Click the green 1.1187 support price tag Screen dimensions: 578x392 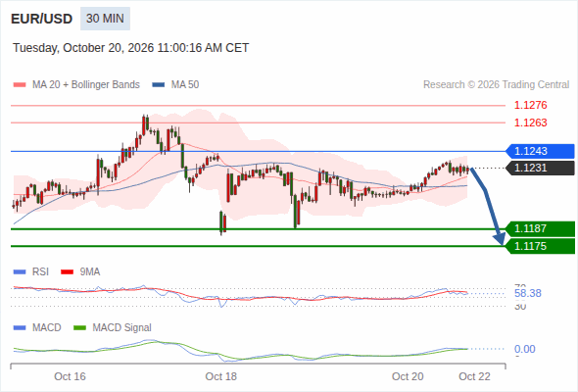click(x=540, y=228)
